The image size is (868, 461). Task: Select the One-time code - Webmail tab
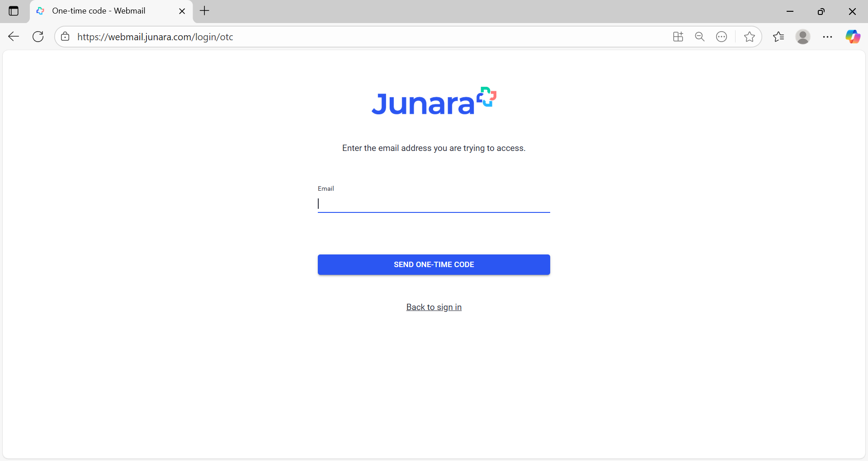[111, 11]
